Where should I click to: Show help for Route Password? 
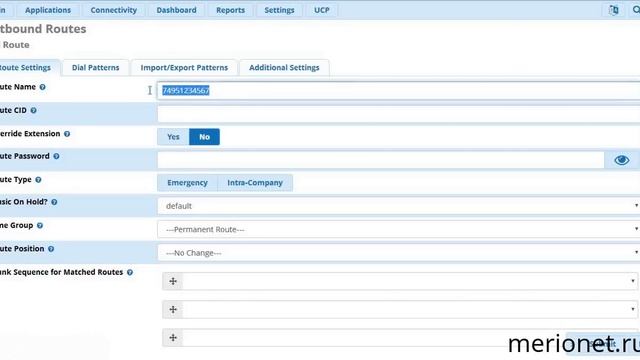tap(56, 156)
